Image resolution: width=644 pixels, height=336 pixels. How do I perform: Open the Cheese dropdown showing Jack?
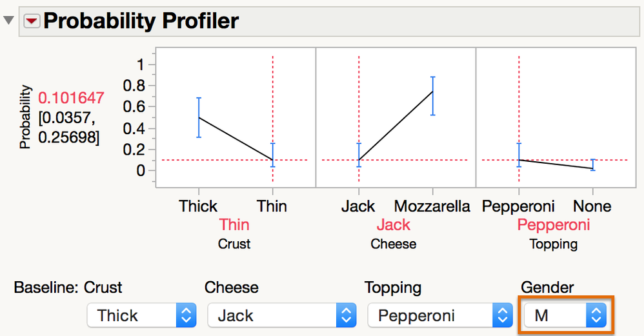coord(282,315)
